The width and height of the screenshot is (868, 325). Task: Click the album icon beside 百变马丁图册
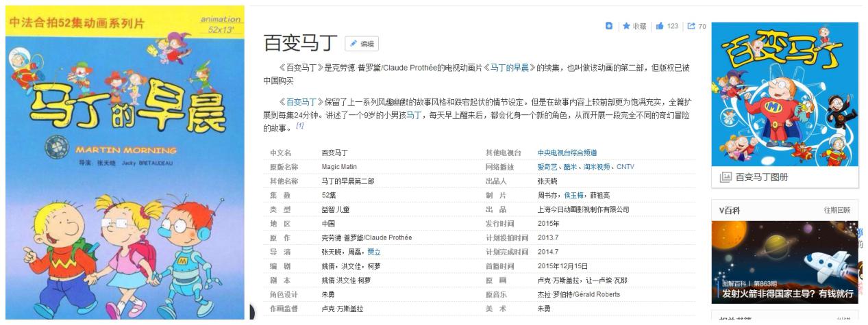click(726, 177)
